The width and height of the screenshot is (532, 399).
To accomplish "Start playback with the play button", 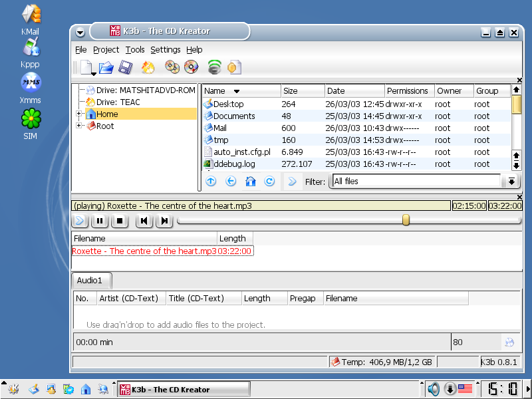I will [x=80, y=221].
